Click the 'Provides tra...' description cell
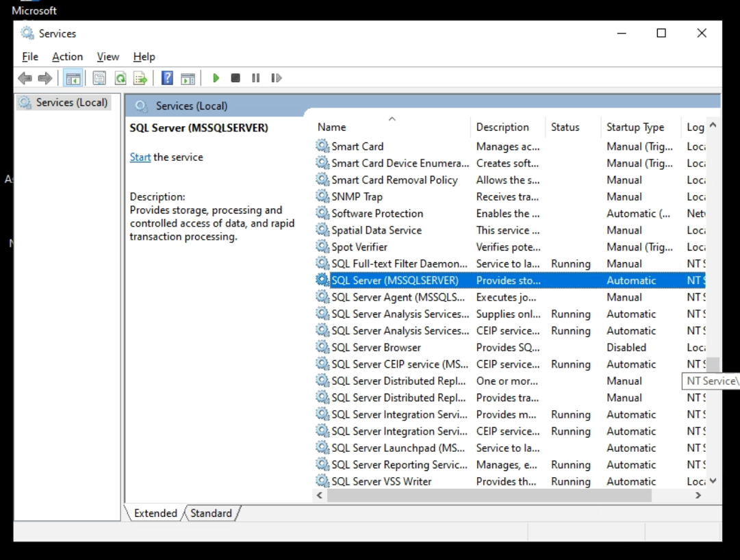 pyautogui.click(x=507, y=398)
